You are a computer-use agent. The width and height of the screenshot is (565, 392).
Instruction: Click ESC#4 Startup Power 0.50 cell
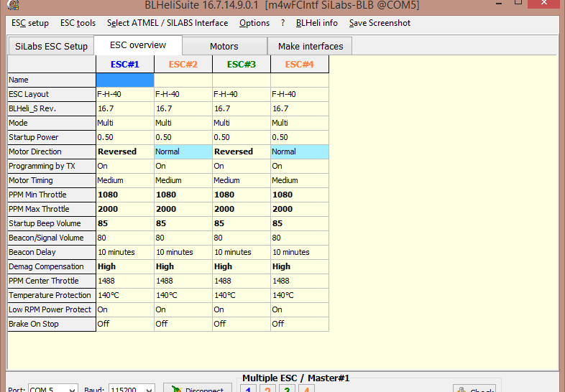[x=300, y=137]
